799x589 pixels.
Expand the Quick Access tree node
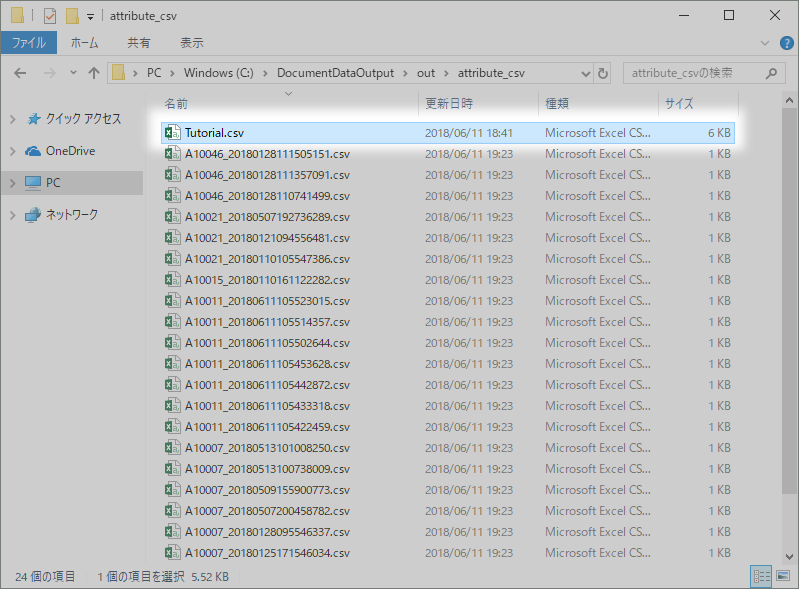click(12, 119)
